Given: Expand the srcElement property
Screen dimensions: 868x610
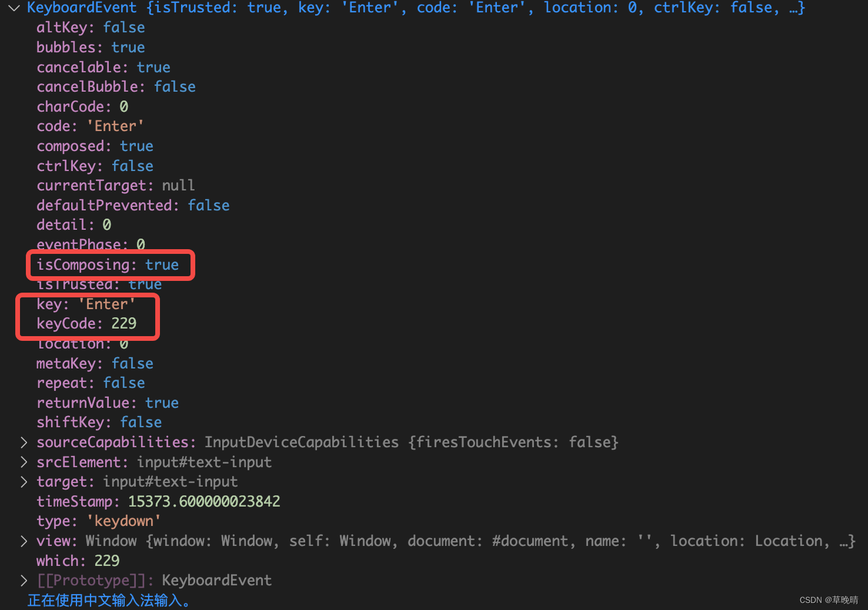Looking at the screenshot, I should [x=24, y=462].
